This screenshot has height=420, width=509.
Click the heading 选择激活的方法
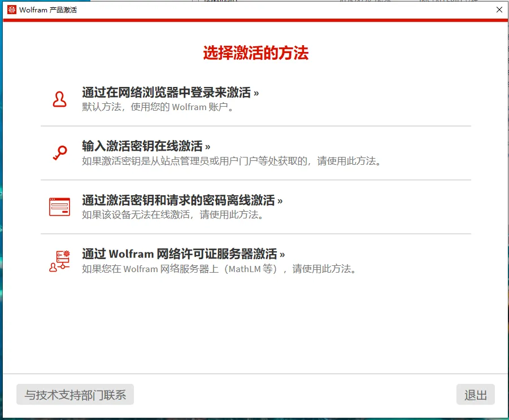(256, 53)
